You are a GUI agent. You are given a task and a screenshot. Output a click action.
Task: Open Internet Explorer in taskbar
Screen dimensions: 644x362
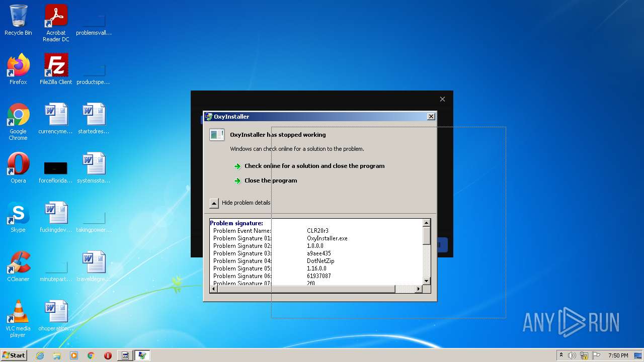pos(40,355)
